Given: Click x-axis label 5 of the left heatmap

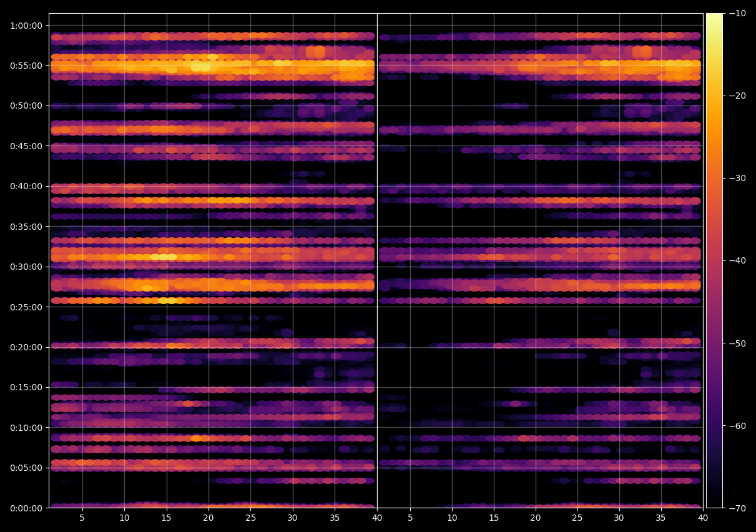Looking at the screenshot, I should [82, 518].
